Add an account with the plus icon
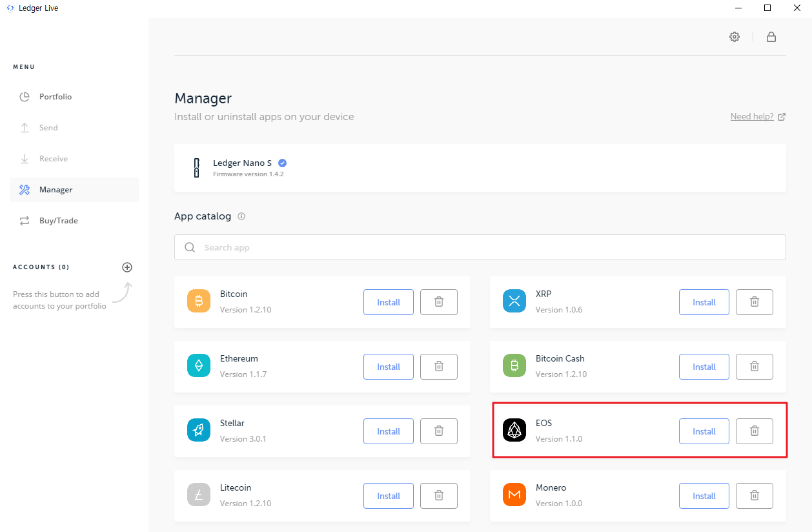 tap(127, 267)
